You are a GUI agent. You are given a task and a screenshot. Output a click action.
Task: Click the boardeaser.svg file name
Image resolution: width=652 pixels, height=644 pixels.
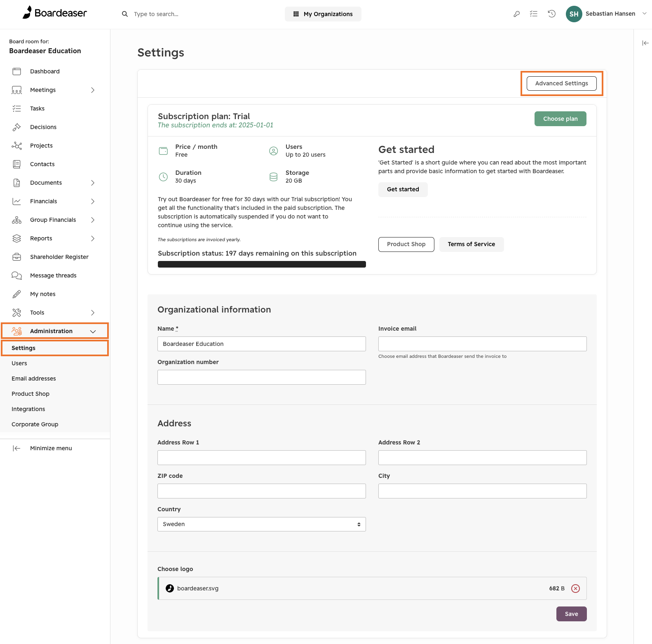[x=198, y=588]
